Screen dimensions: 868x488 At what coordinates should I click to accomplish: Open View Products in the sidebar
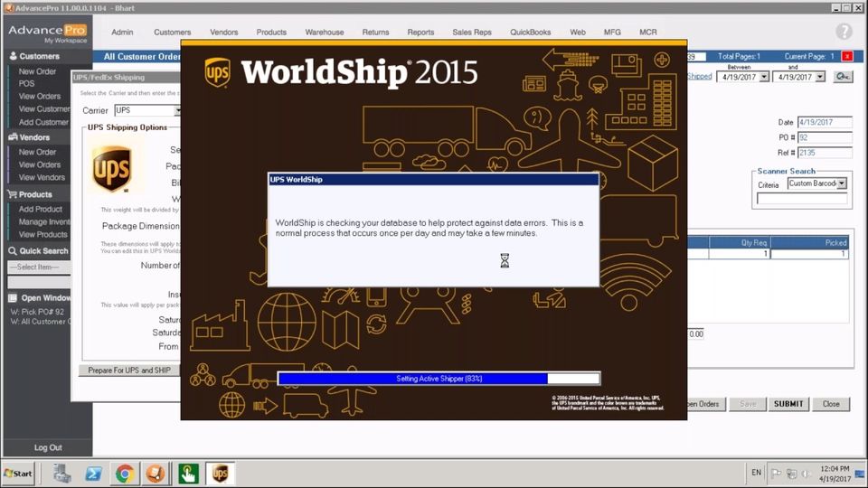pyautogui.click(x=42, y=235)
